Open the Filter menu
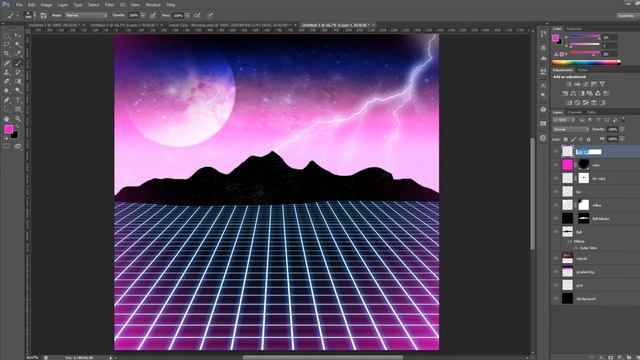The height and width of the screenshot is (360, 640). (109, 5)
